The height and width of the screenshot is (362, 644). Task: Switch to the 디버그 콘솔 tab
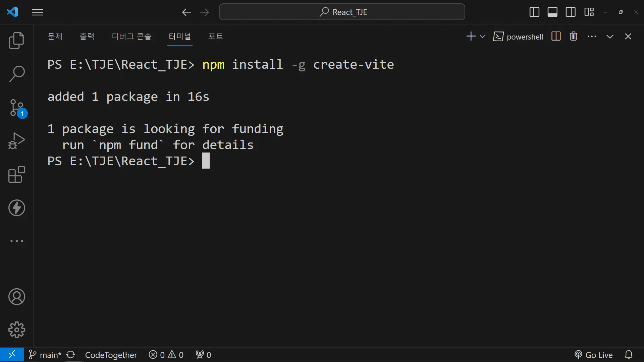point(131,36)
